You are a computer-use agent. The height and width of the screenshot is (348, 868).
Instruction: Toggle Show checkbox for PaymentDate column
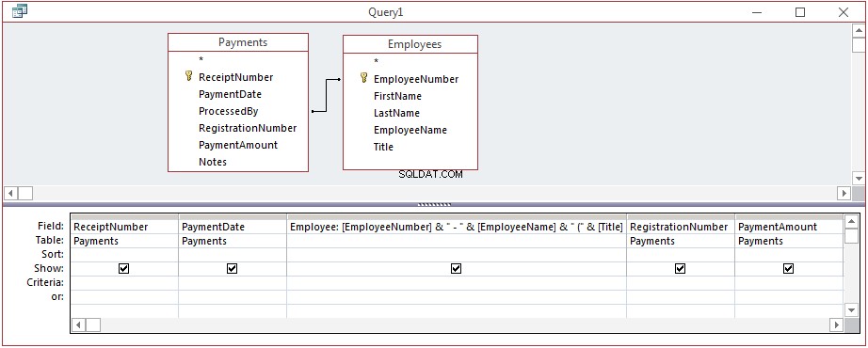232,268
